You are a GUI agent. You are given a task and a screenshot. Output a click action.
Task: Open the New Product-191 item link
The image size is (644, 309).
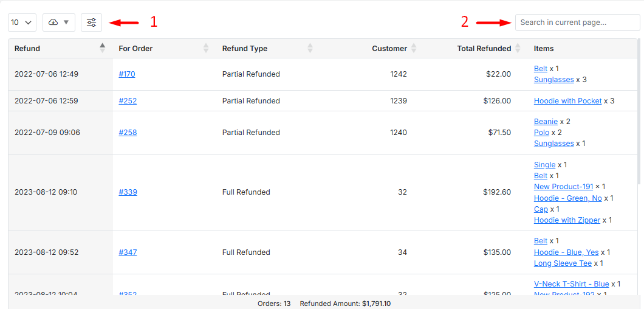click(563, 187)
